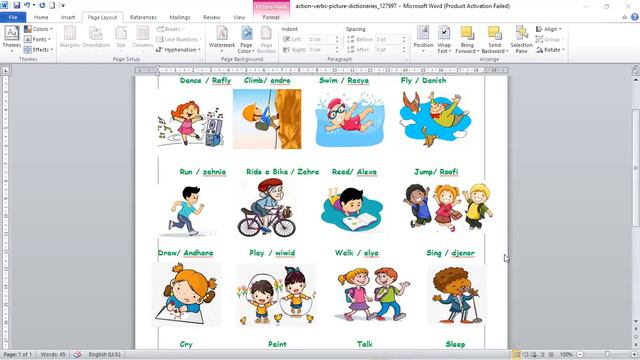Switch to Web Layout view
Image resolution: width=640 pixels, height=360 pixels.
pyautogui.click(x=534, y=354)
